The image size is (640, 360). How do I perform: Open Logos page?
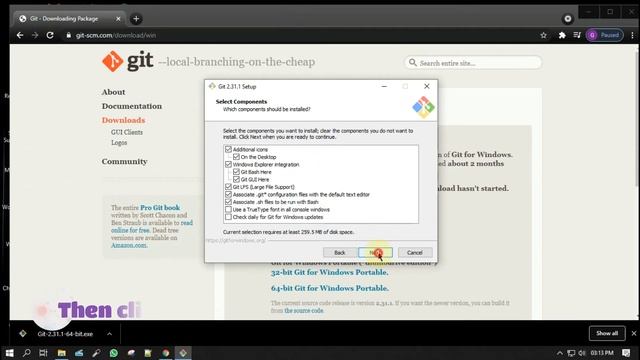click(x=119, y=142)
